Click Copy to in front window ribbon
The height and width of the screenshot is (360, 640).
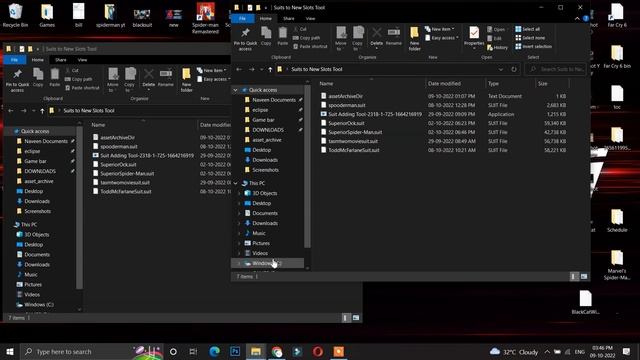(x=358, y=38)
